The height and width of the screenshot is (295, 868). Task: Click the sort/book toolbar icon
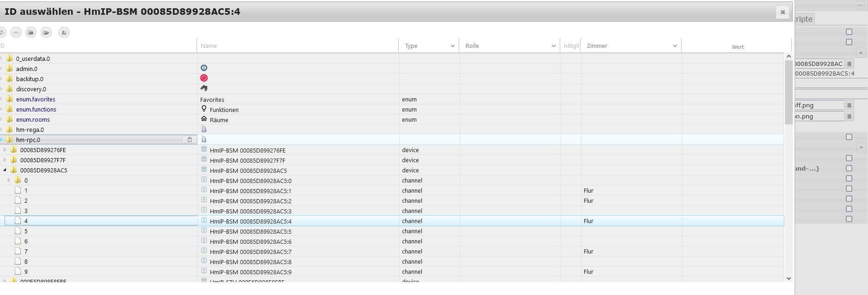tap(64, 32)
